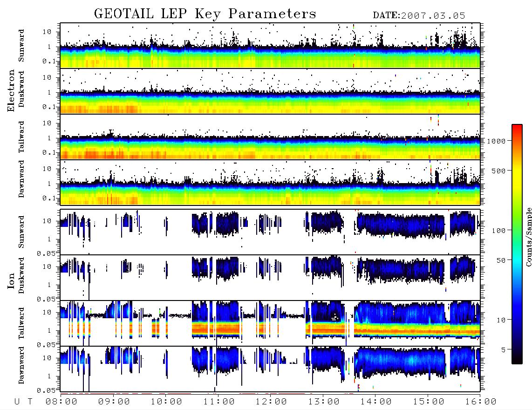Screen dimensions: 532x410
Task: Click the 10:00 time axis label
Action: [x=166, y=402]
